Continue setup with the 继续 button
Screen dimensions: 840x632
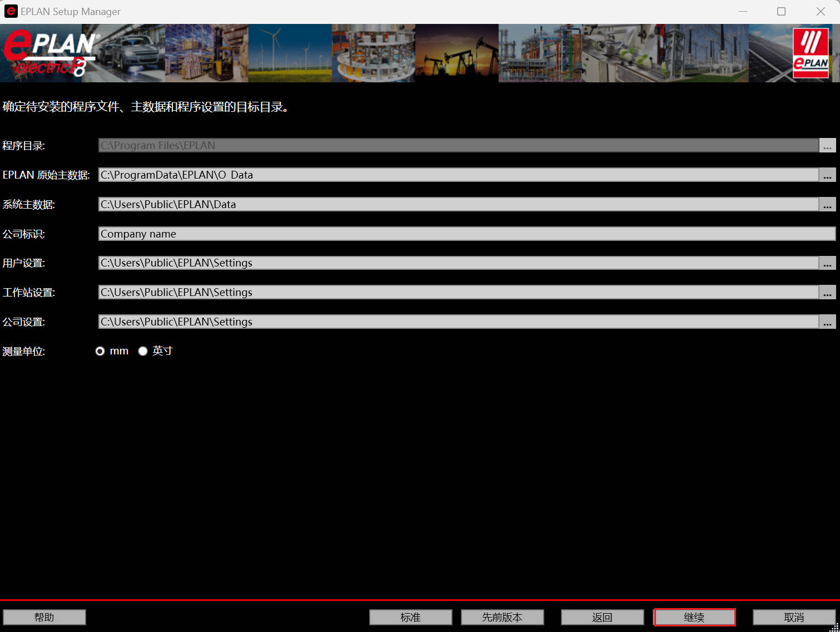coord(694,616)
